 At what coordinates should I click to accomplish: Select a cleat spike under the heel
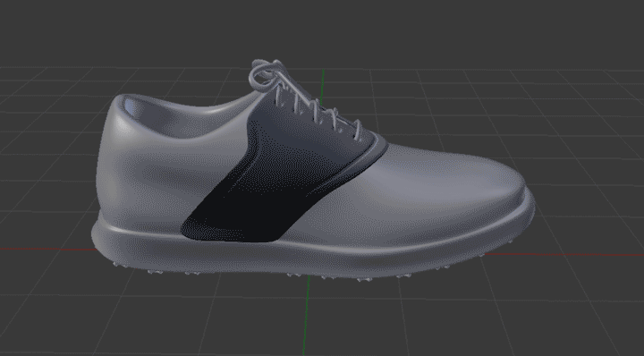[152, 271]
